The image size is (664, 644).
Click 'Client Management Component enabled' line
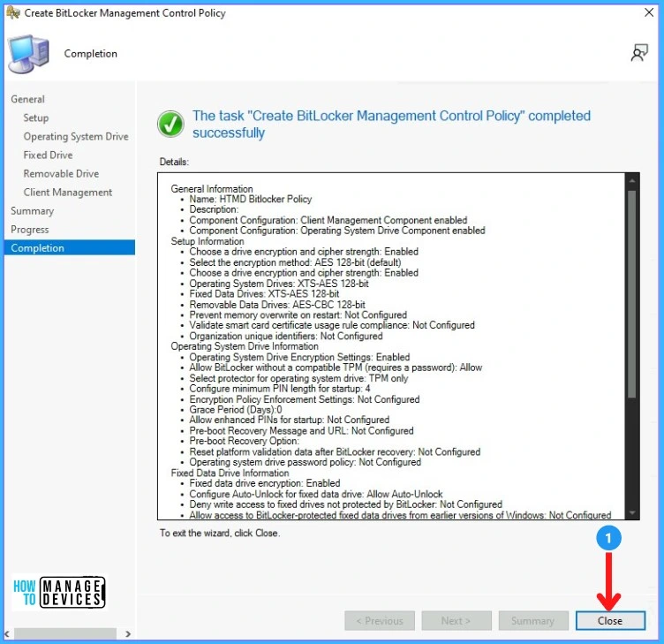click(328, 220)
